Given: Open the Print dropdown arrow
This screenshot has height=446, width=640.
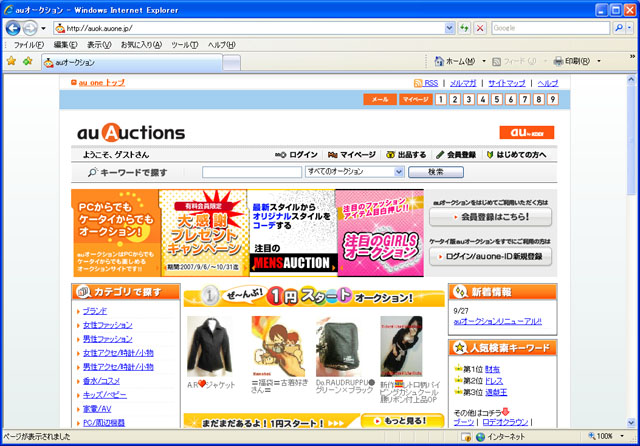Looking at the screenshot, I should 599,61.
